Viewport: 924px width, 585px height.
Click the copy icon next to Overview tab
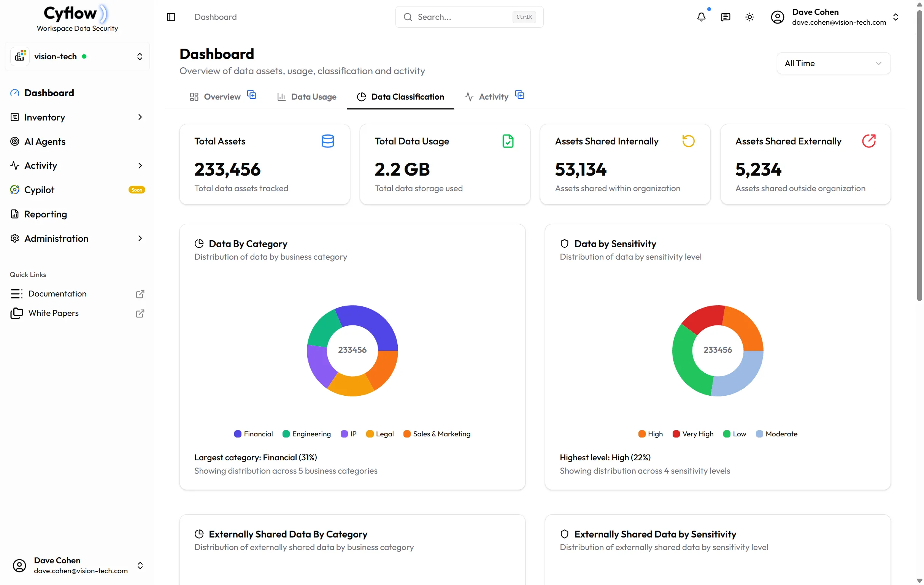pos(252,95)
